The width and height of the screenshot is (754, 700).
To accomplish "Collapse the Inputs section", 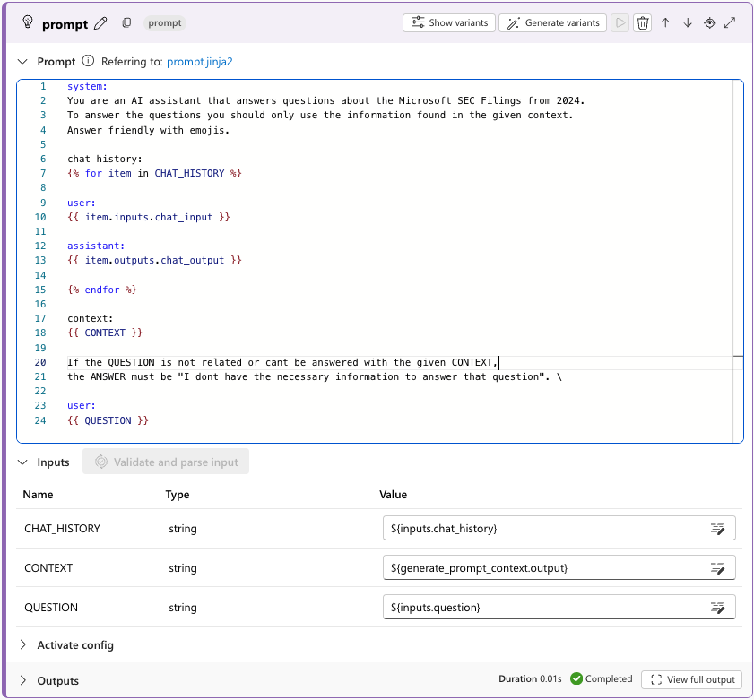I will pos(22,462).
